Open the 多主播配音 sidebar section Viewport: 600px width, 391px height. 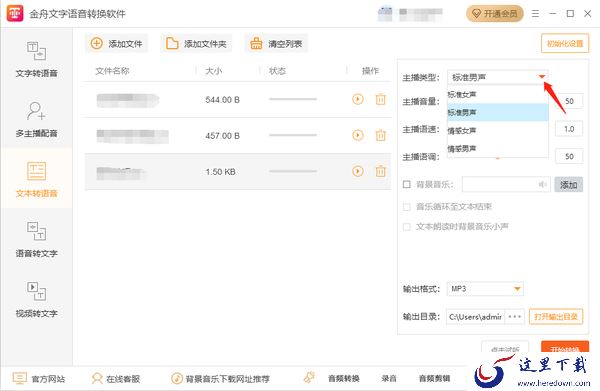36,119
